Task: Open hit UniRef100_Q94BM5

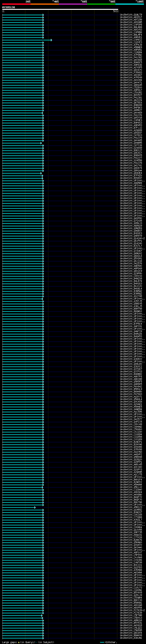Action: click(x=131, y=143)
